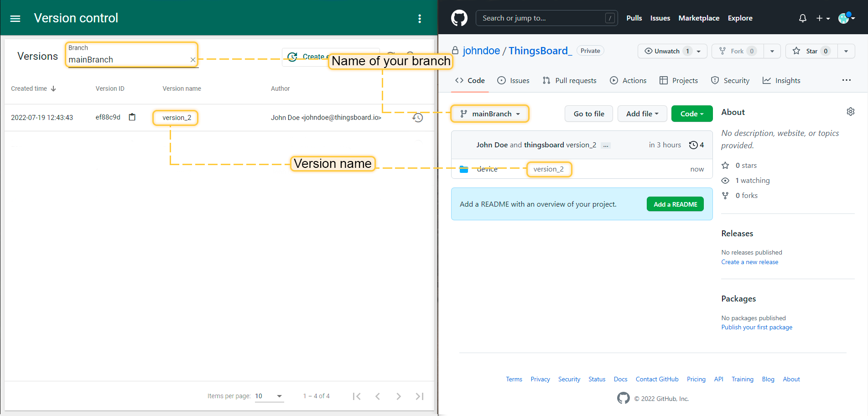The image size is (868, 416).
Task: Click the restore version history icon
Action: 417,118
